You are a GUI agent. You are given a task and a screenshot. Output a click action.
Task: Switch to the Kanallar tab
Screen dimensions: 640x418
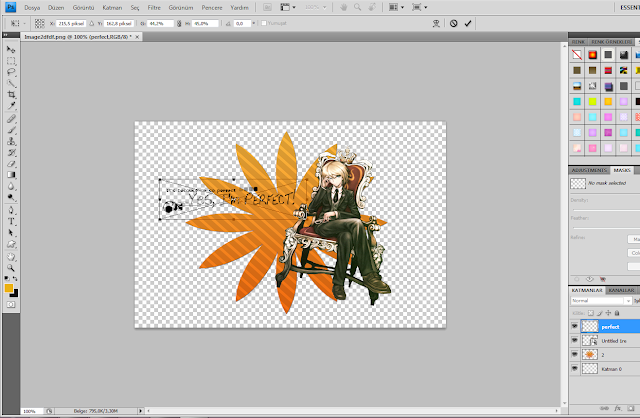621,290
